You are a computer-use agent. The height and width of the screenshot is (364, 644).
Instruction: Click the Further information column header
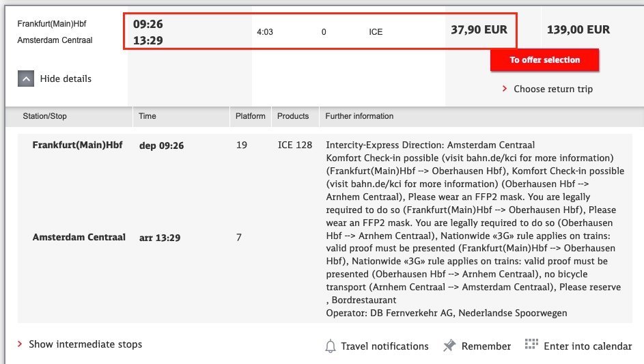pyautogui.click(x=359, y=116)
